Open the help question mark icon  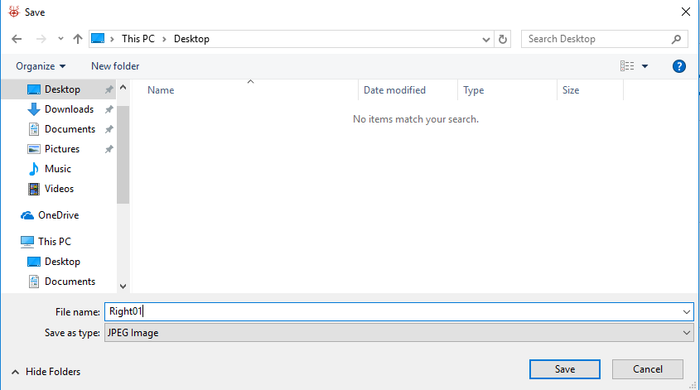coord(679,66)
